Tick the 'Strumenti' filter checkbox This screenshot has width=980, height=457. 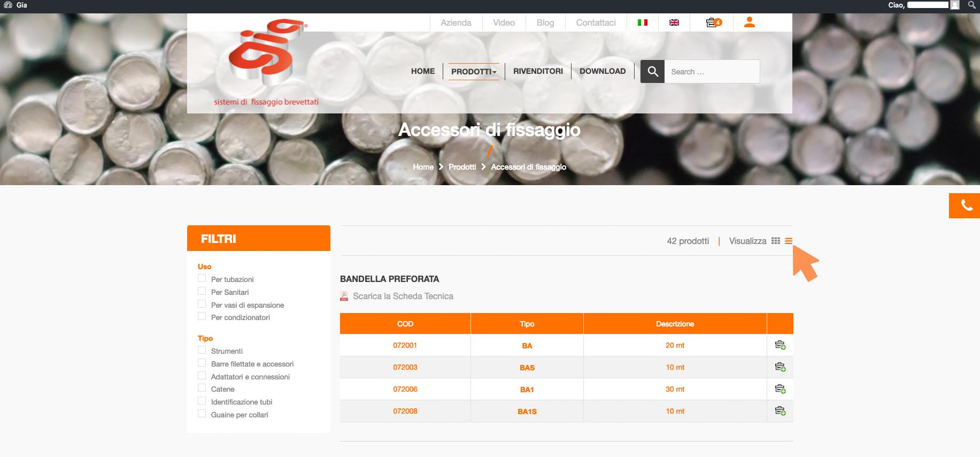click(202, 350)
